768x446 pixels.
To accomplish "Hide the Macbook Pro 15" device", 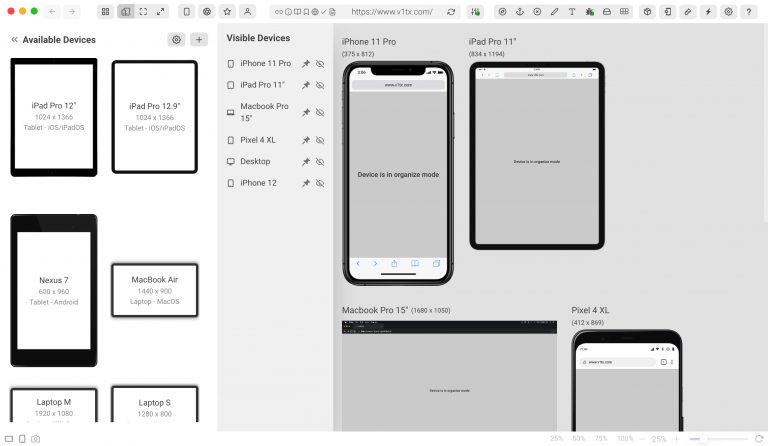I will click(320, 113).
